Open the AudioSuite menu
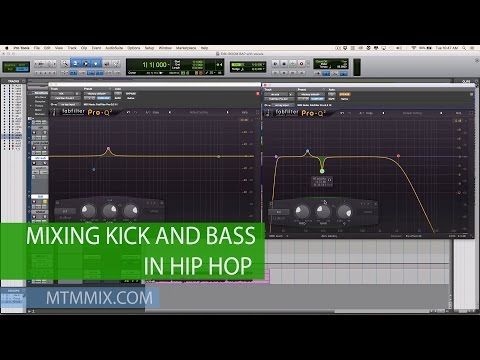 114,48
